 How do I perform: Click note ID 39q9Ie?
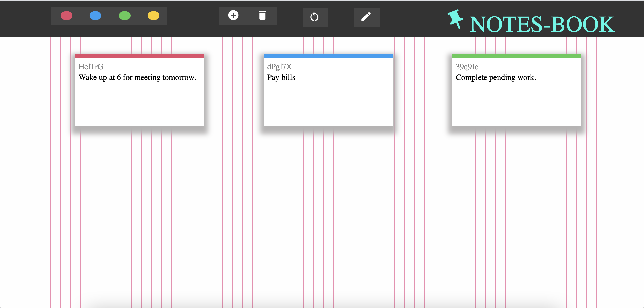(x=467, y=67)
